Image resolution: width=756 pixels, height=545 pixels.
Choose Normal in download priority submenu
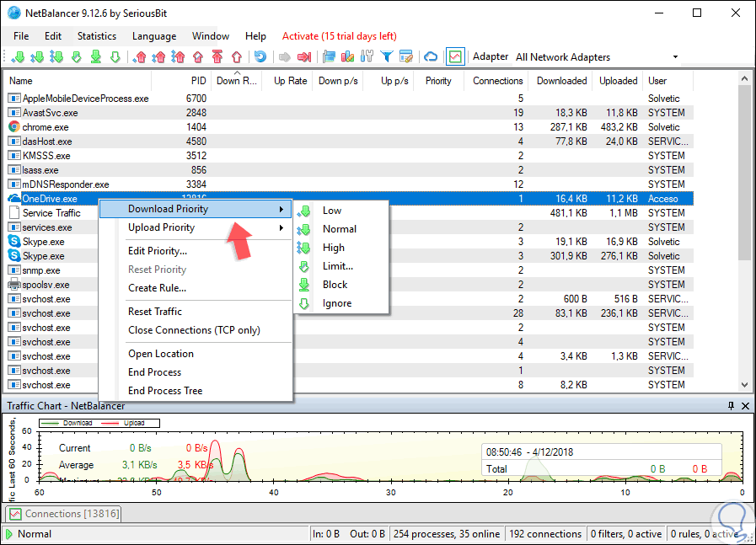point(341,229)
